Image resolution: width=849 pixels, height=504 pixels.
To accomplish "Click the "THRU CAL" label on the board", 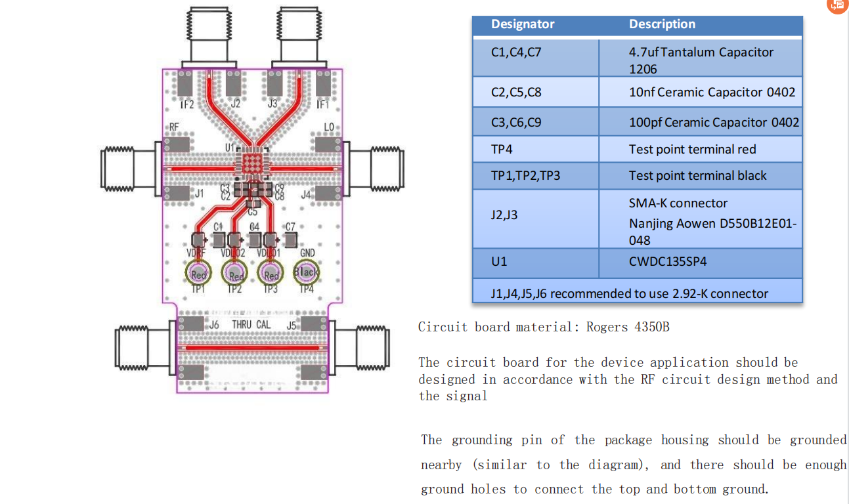I will (x=251, y=325).
